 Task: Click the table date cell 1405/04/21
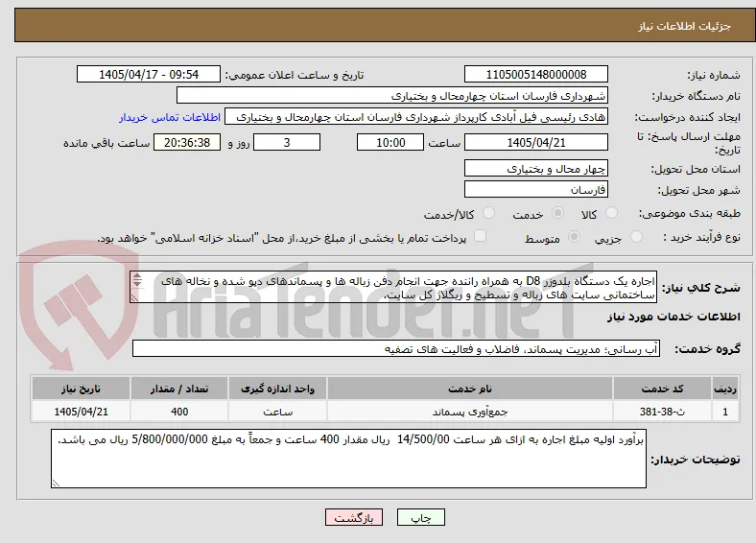click(x=81, y=412)
